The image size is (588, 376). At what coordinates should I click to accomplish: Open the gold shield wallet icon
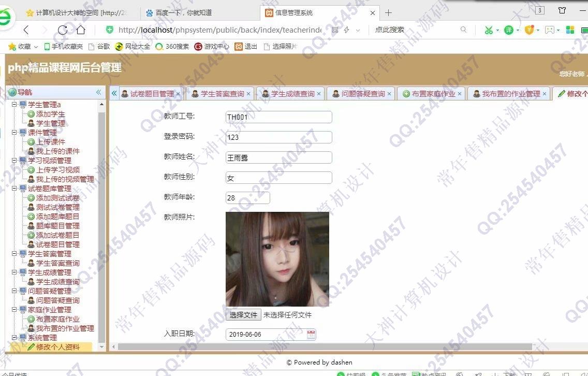point(529,30)
